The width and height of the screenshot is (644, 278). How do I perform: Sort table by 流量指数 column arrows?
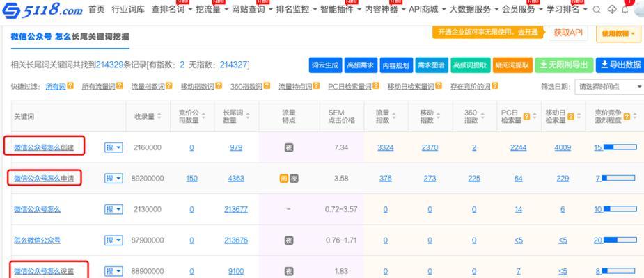393,117
